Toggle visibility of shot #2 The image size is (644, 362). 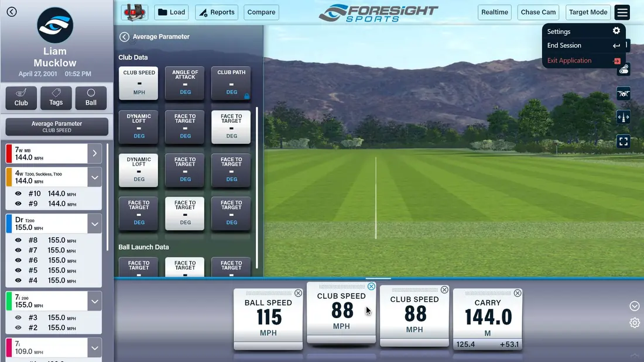[18, 327]
